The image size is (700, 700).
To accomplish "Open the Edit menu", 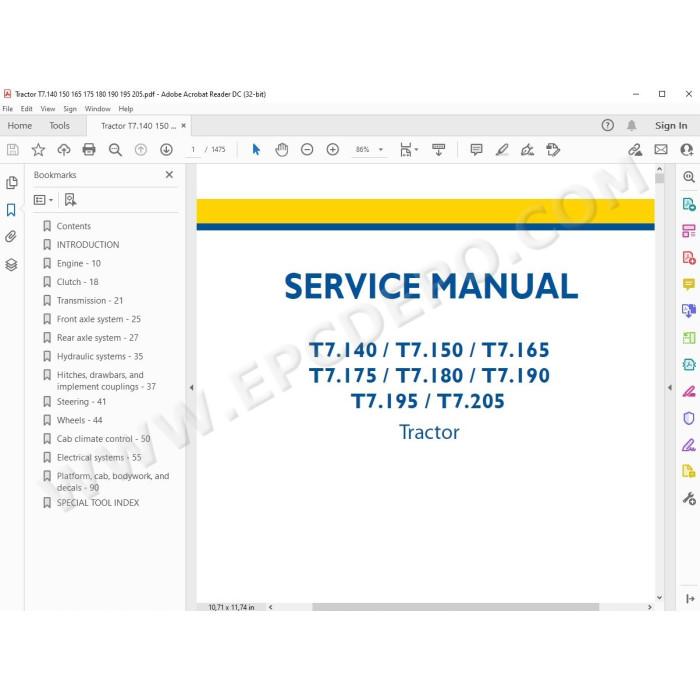I will click(26, 108).
